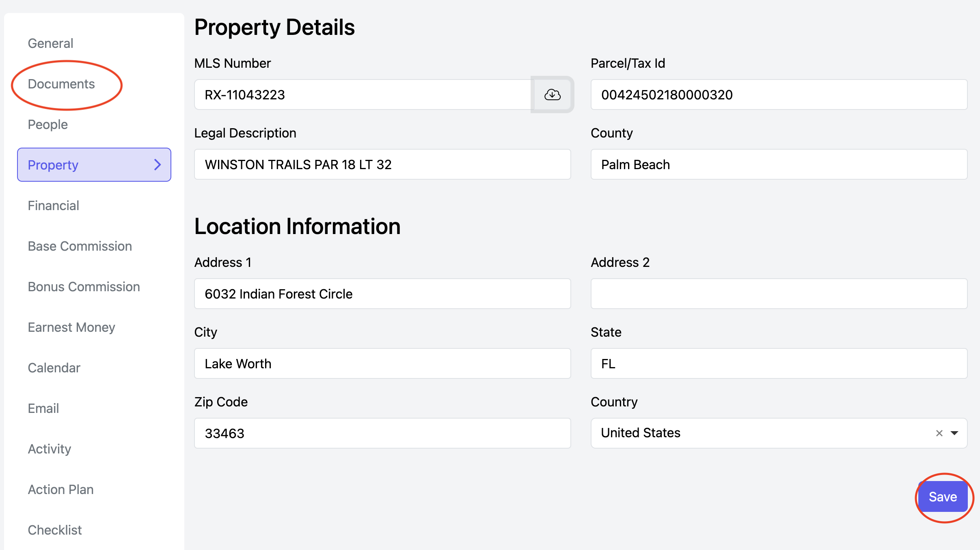The width and height of the screenshot is (980, 550).
Task: Switch to the People section
Action: point(47,125)
